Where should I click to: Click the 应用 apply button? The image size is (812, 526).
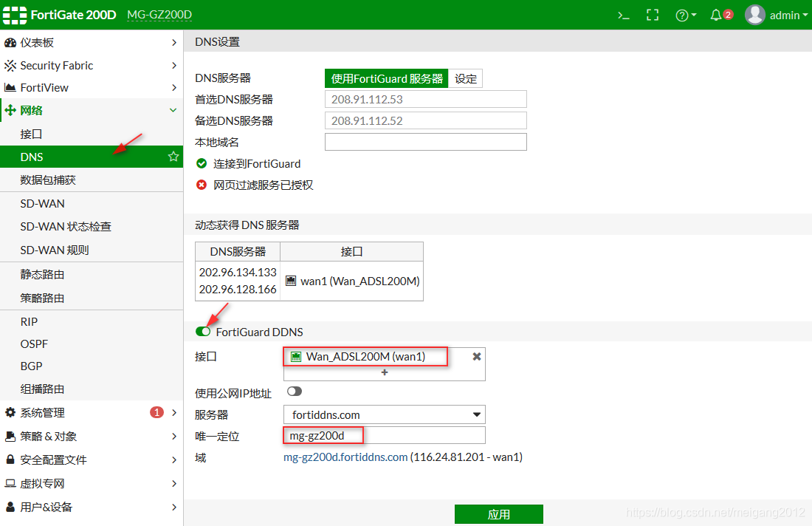[x=499, y=514]
